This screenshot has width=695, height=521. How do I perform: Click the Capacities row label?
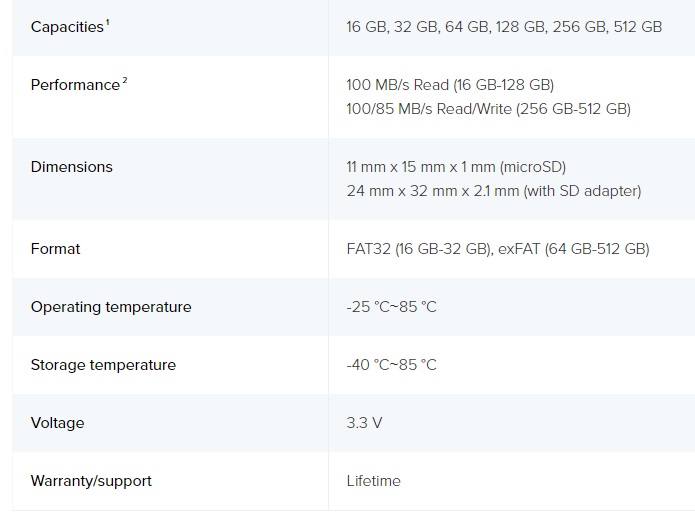click(x=66, y=27)
